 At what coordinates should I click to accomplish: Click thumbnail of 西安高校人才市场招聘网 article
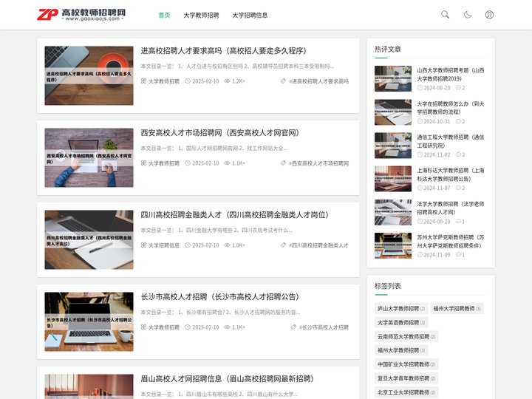(x=89, y=158)
